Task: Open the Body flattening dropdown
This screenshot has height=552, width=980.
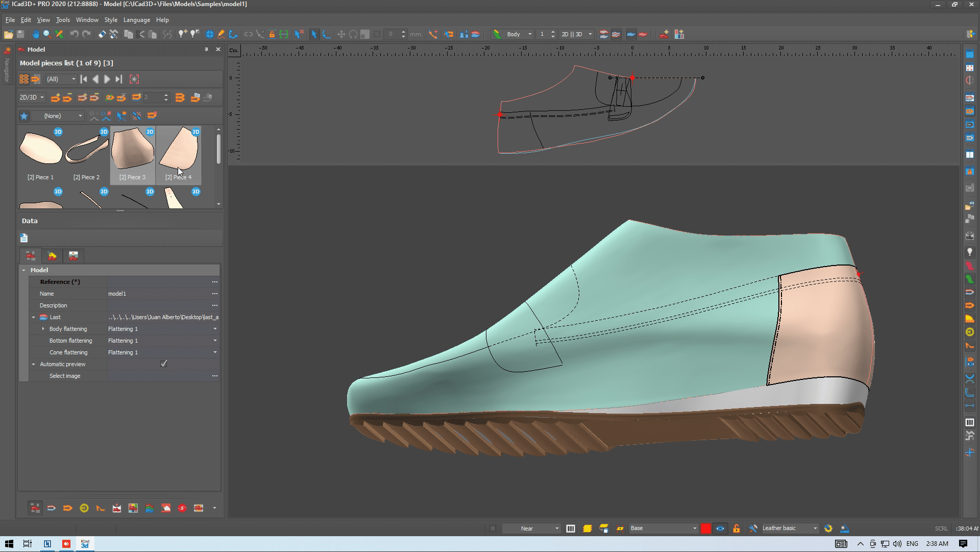Action: click(214, 329)
